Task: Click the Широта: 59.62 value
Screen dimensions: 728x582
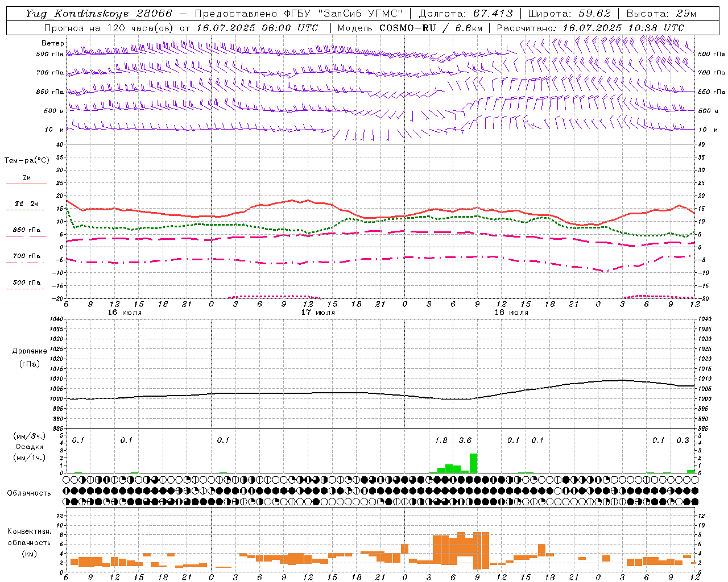Action: pos(569,14)
